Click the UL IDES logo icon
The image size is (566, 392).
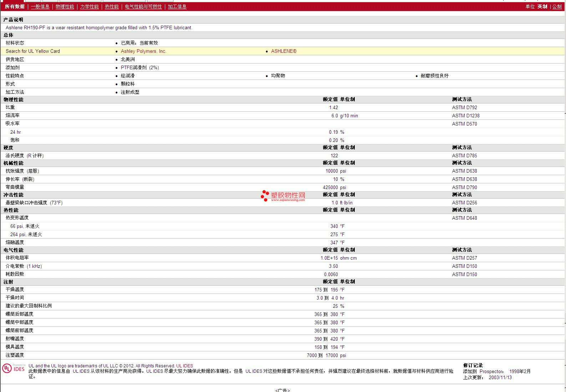(x=14, y=368)
